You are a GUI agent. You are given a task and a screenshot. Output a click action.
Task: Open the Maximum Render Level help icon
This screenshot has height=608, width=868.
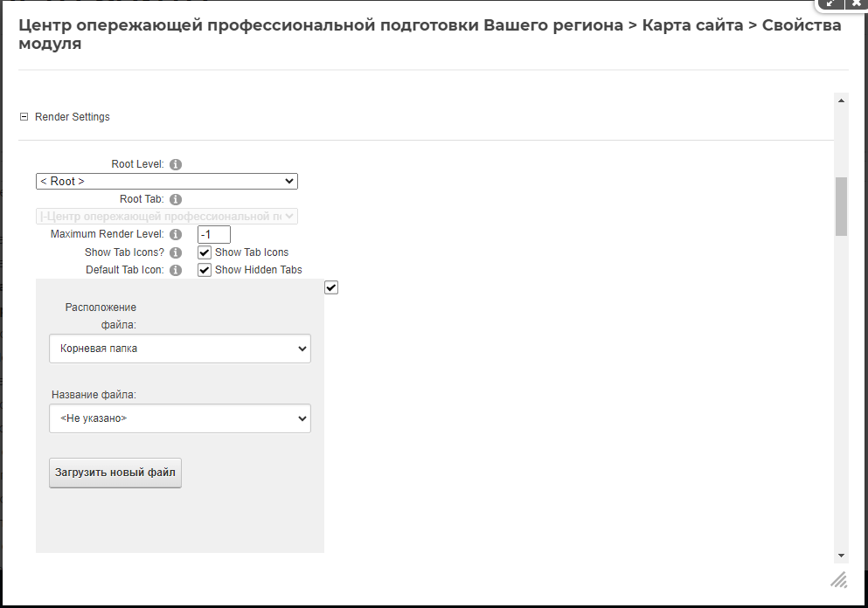point(175,234)
